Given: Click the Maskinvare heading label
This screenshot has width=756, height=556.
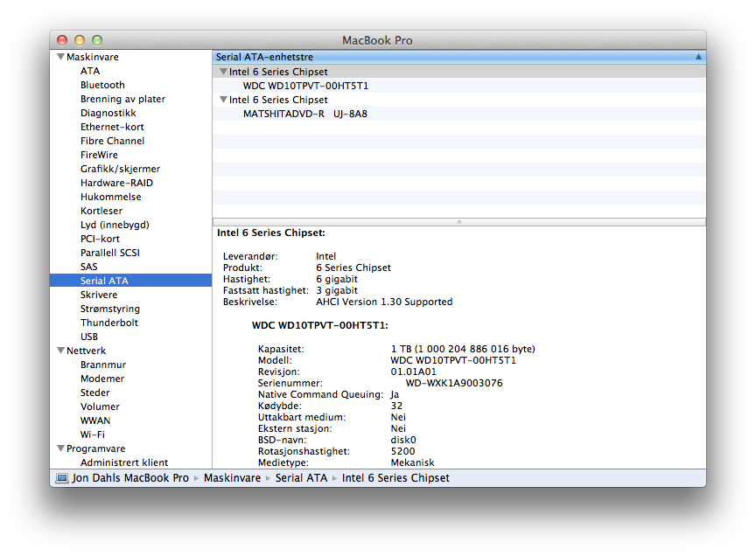Looking at the screenshot, I should click(93, 57).
